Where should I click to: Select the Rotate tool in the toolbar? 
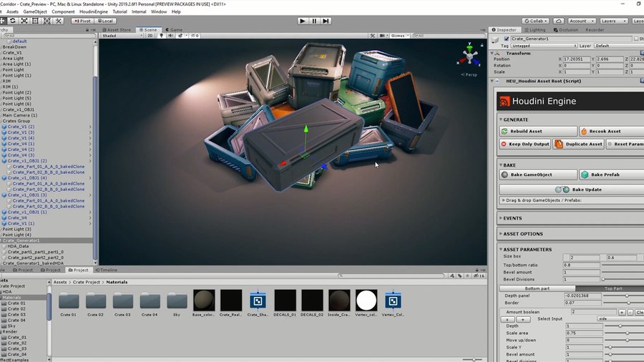13,21
